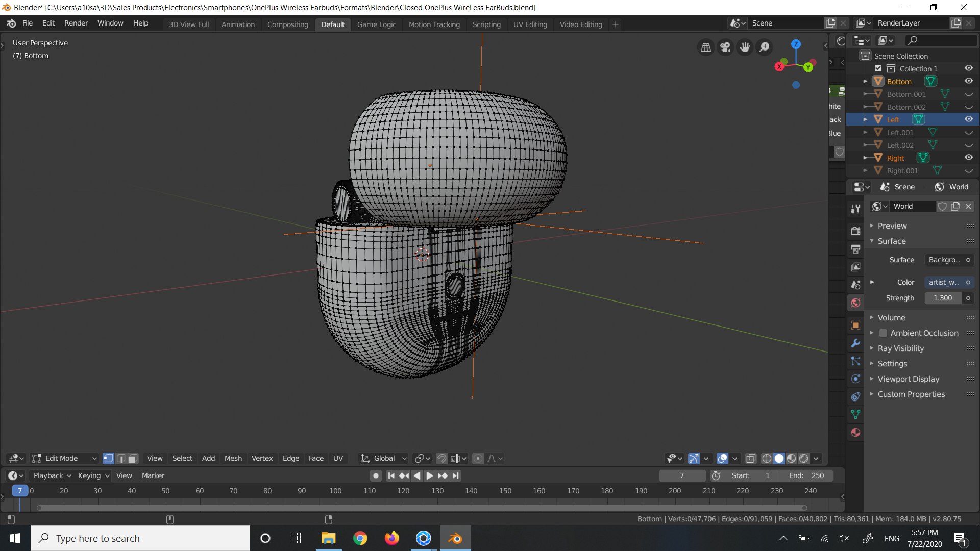Toggle perspective/orthographic grid icon

point(706,47)
